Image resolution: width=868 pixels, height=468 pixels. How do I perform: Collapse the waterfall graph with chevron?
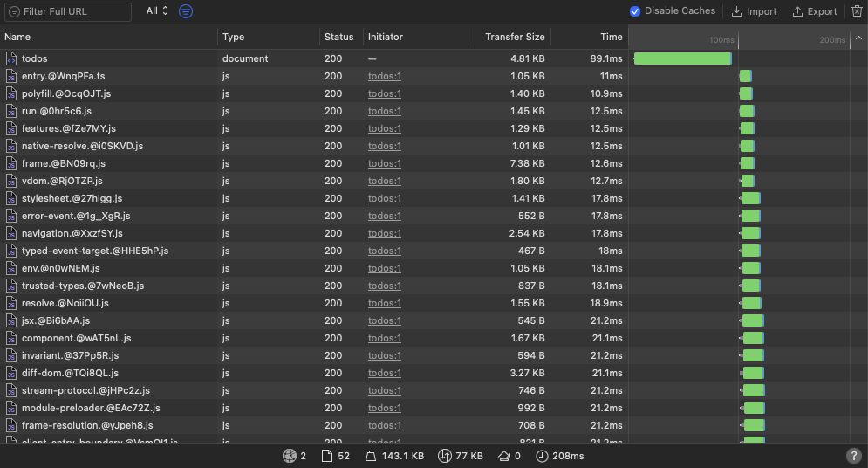pyautogui.click(x=858, y=38)
